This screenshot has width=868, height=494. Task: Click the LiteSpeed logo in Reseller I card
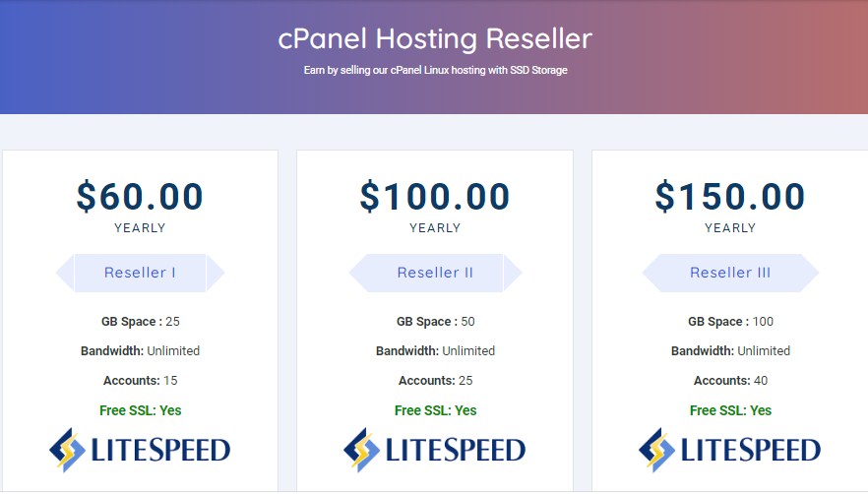pos(140,450)
